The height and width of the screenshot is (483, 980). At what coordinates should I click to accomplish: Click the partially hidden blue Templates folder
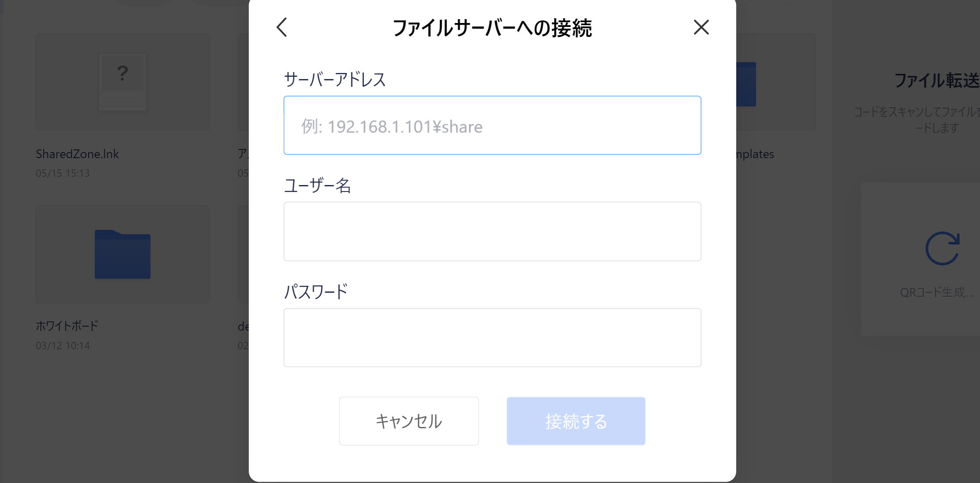point(746,84)
